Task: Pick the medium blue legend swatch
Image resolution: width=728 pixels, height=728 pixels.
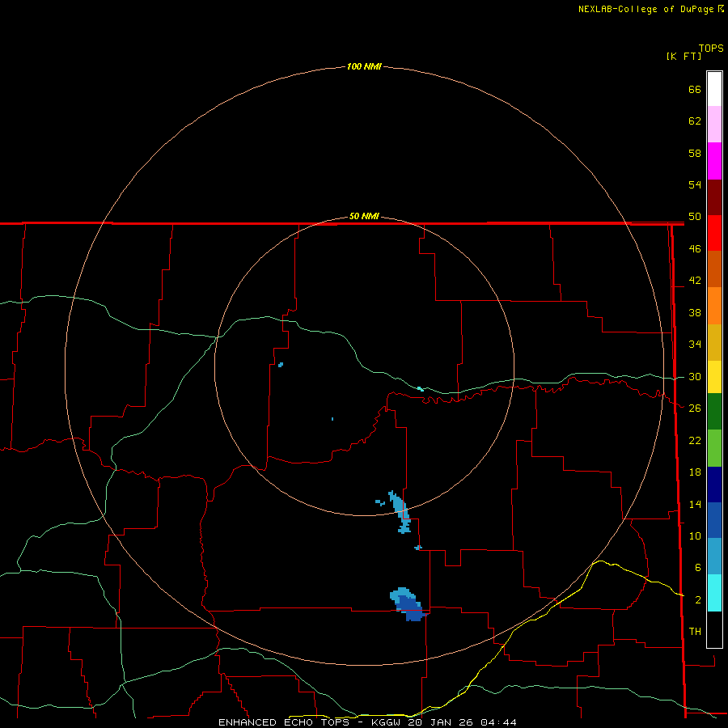Action: point(714,520)
